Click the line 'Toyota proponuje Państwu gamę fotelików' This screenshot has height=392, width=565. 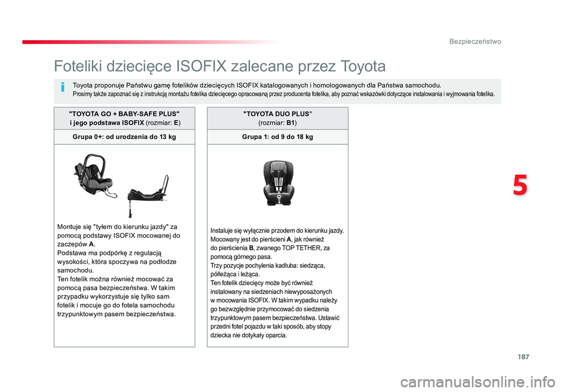[257, 85]
